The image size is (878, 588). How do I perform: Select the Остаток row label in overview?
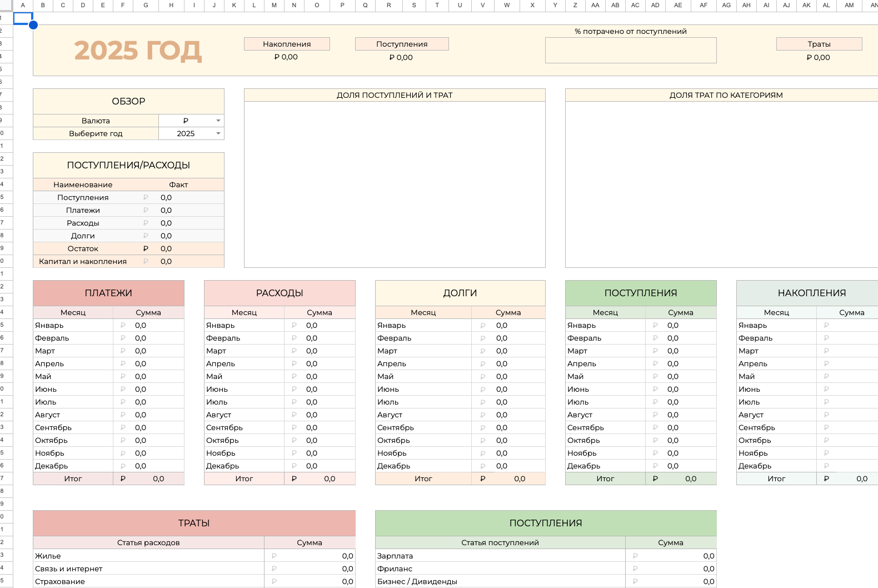pyautogui.click(x=83, y=248)
